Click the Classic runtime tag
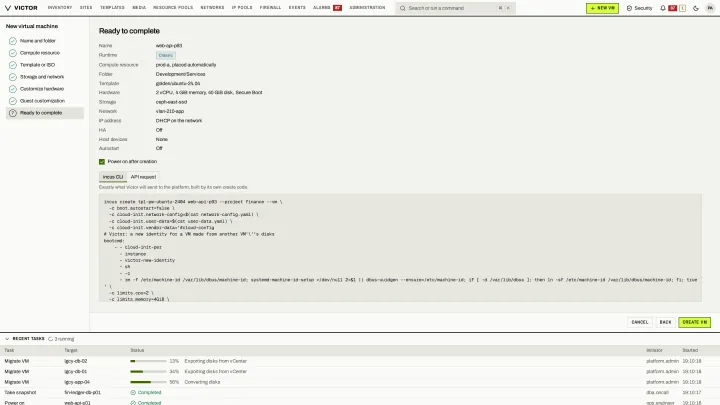Image resolution: width=720 pixels, height=405 pixels. pos(165,55)
